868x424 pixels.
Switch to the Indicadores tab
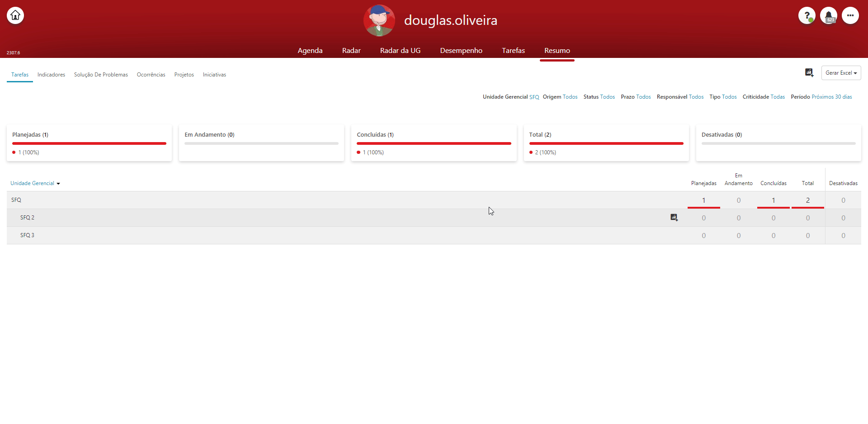point(51,75)
